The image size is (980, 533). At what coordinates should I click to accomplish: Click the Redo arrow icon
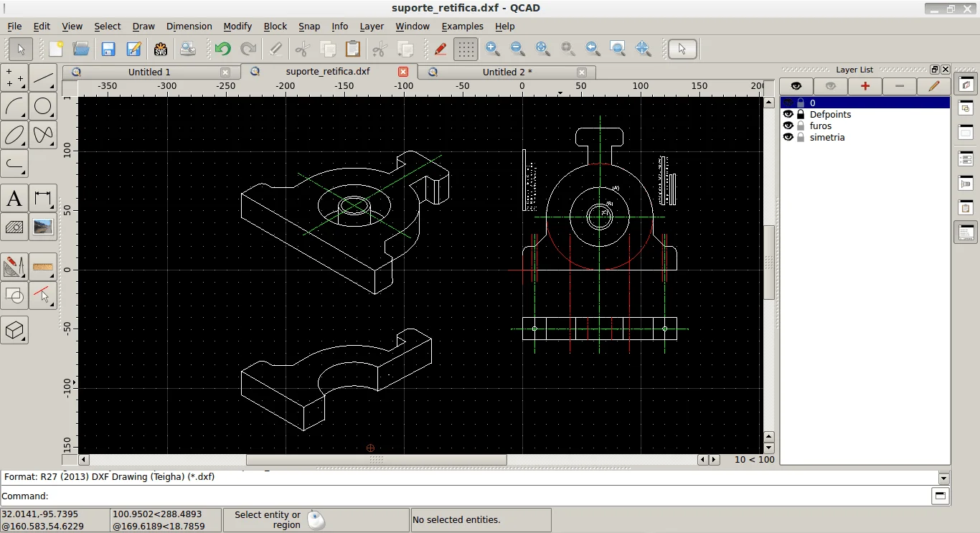248,49
